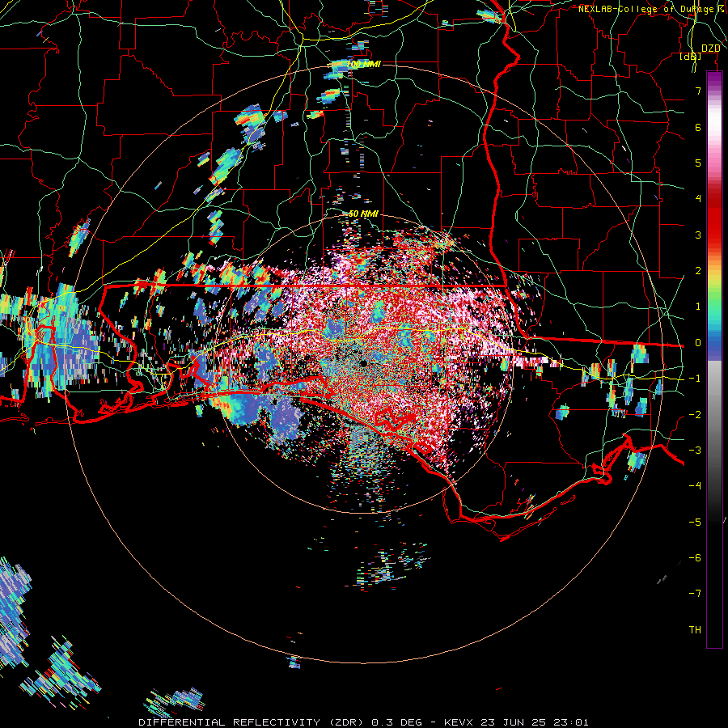Click the "DZD" product label

710,49
